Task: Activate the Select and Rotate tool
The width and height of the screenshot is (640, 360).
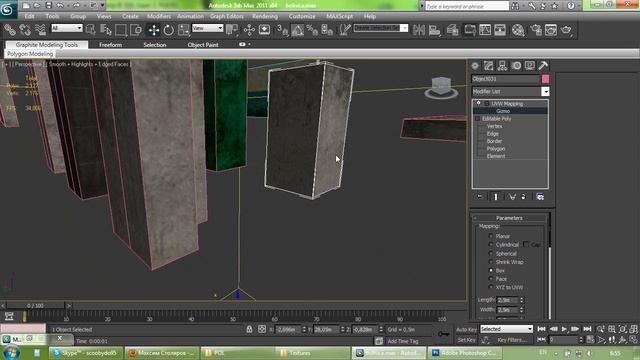Action: [x=168, y=30]
